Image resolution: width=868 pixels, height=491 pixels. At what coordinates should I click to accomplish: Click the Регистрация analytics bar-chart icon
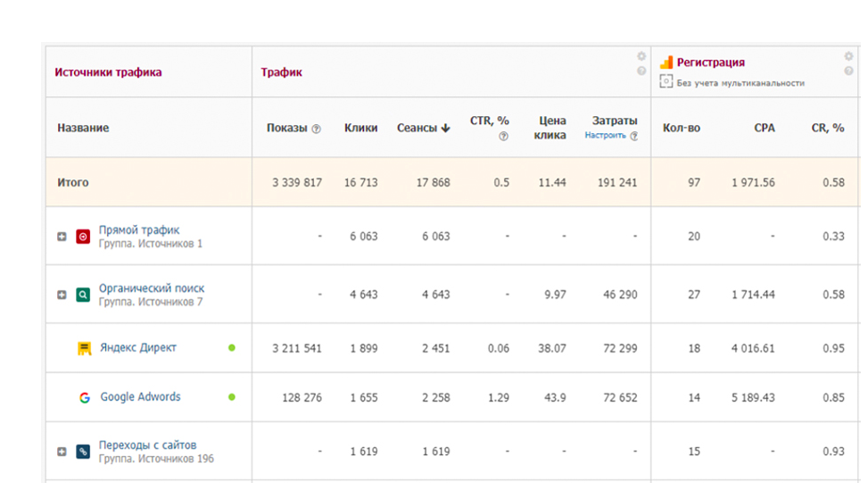[x=666, y=62]
